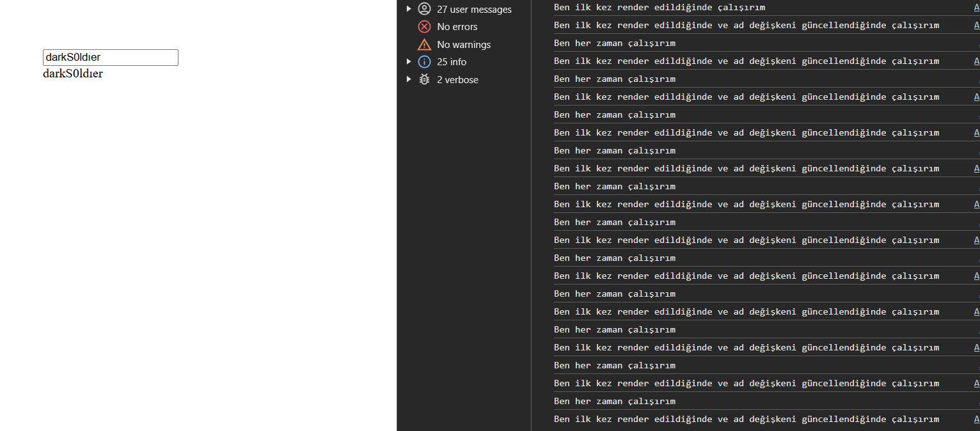The width and height of the screenshot is (980, 431).
Task: Click the text input containing darkS0ldıer
Action: [x=111, y=58]
